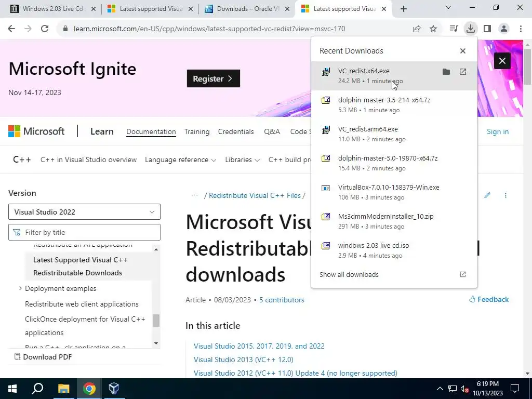
Task: Click the page vertical scrollbar thumb
Action: (527, 66)
